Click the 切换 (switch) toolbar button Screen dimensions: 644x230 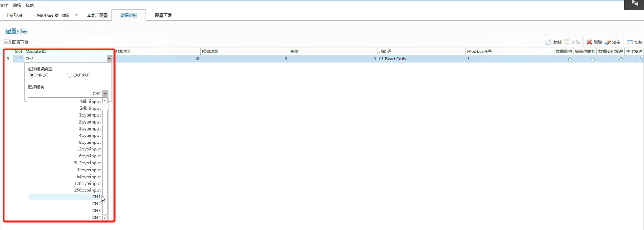pos(634,42)
